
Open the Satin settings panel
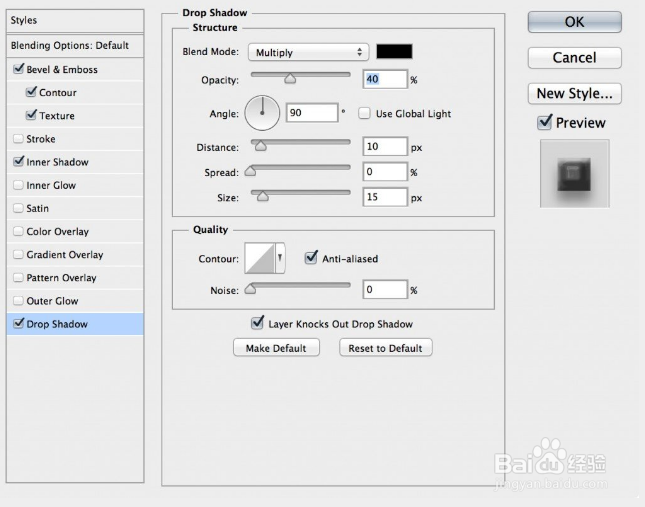point(37,208)
